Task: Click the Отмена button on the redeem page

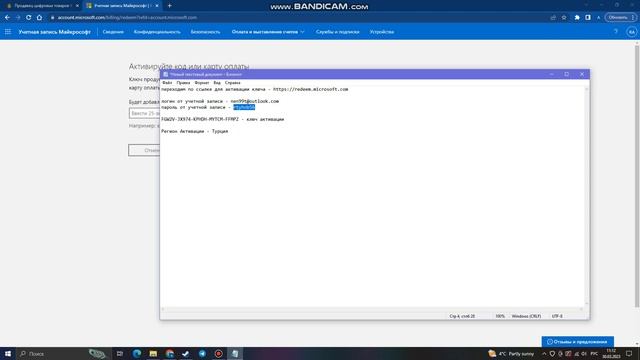Action: (144, 150)
